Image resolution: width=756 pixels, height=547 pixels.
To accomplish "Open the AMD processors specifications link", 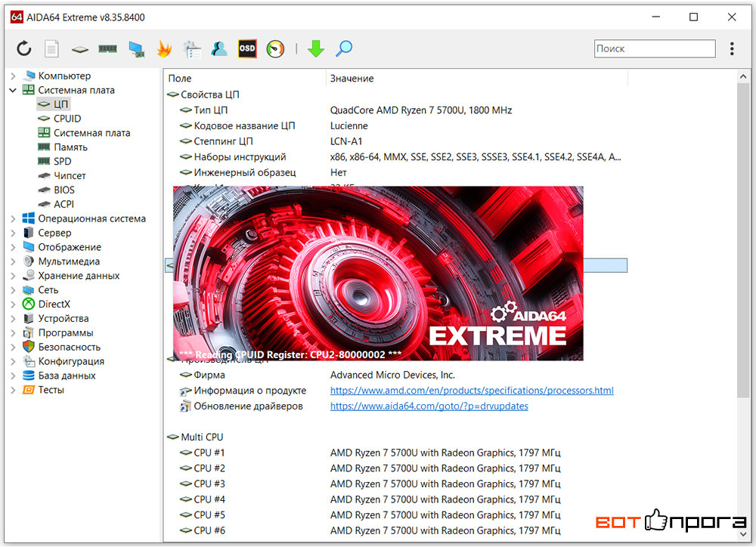I will pos(472,391).
